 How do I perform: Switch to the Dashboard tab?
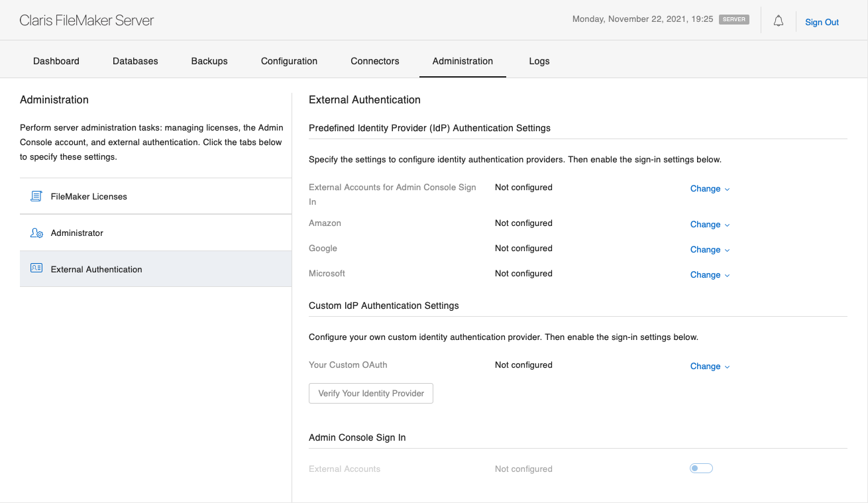(x=56, y=61)
